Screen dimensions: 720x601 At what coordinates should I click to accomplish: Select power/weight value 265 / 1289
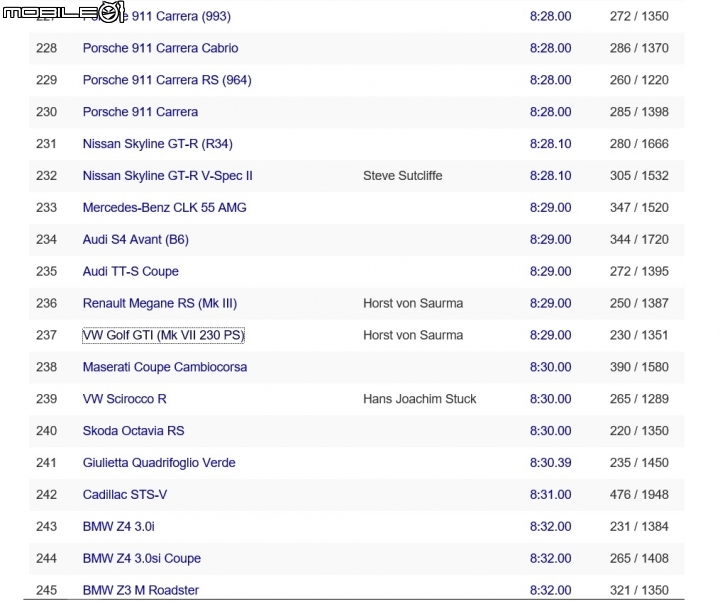(639, 399)
